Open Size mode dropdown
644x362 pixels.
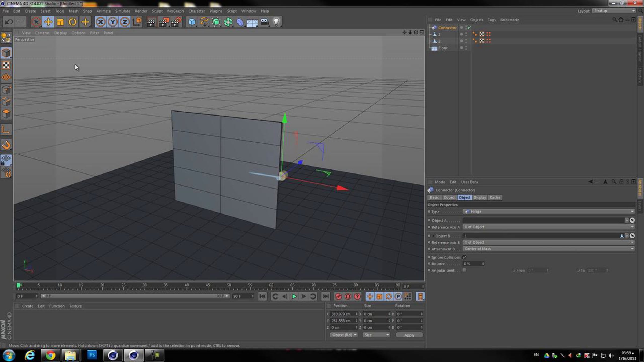(376, 335)
